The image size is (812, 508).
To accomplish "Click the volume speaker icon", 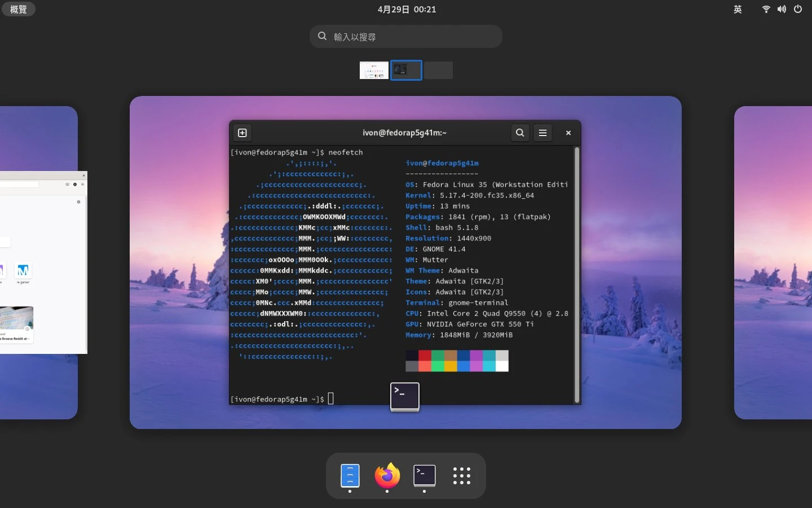I will pyautogui.click(x=782, y=9).
